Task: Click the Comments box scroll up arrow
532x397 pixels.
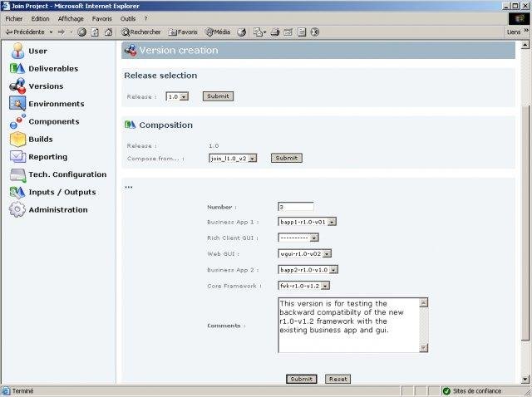Action: 423,302
